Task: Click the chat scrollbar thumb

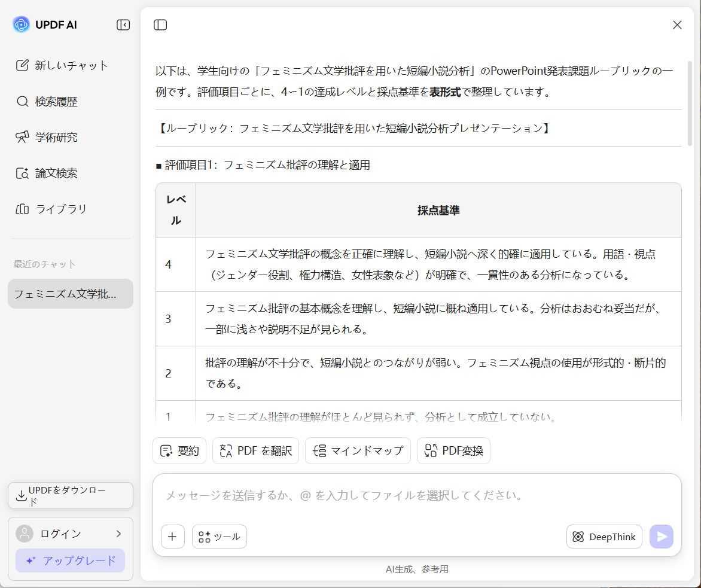Action: (690, 103)
